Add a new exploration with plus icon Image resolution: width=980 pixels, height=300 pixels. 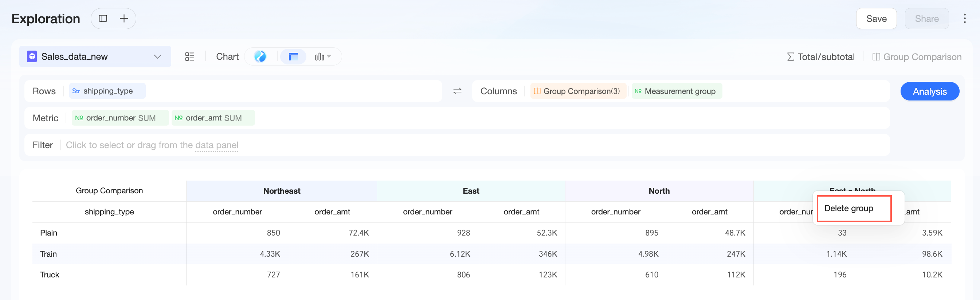pyautogui.click(x=124, y=19)
